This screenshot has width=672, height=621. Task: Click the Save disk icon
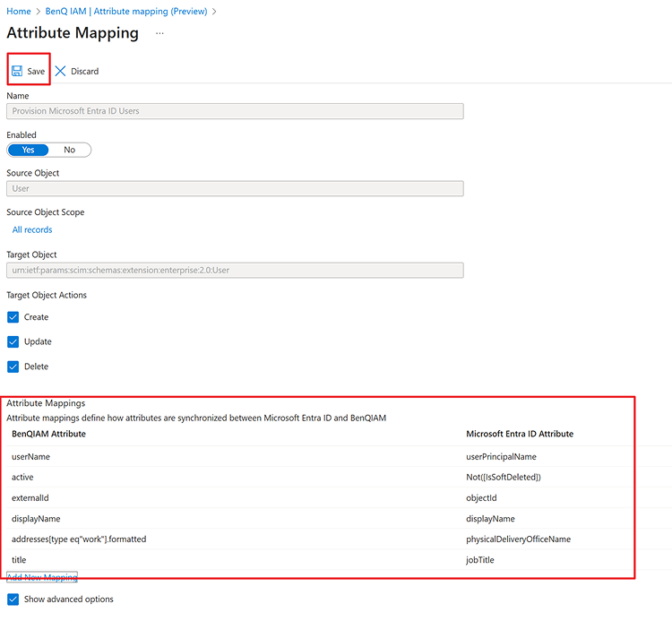[17, 71]
